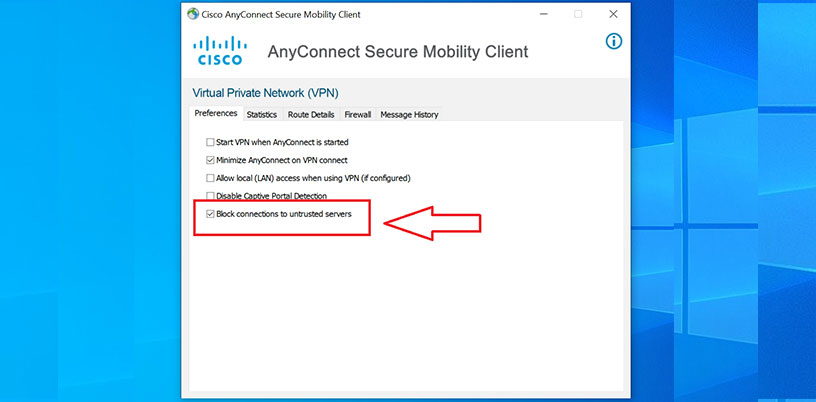
Task: Enable Start VPN when AnyConnect is started
Action: 210,142
